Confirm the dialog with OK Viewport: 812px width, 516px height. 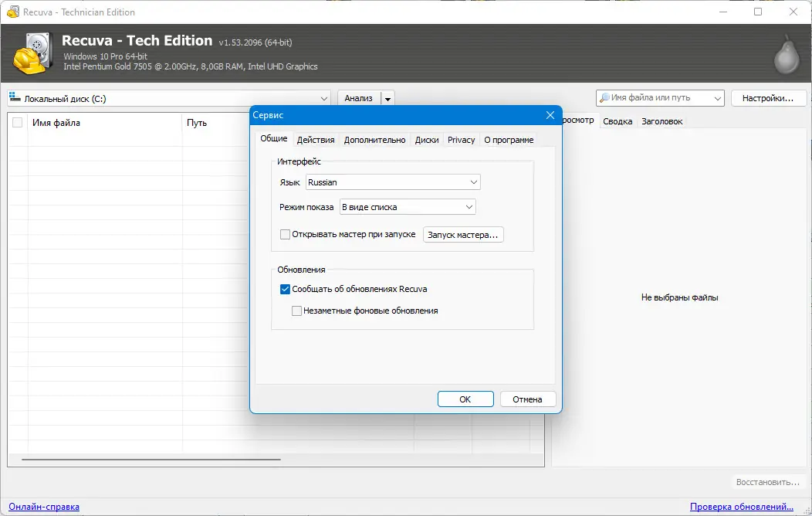pyautogui.click(x=465, y=399)
